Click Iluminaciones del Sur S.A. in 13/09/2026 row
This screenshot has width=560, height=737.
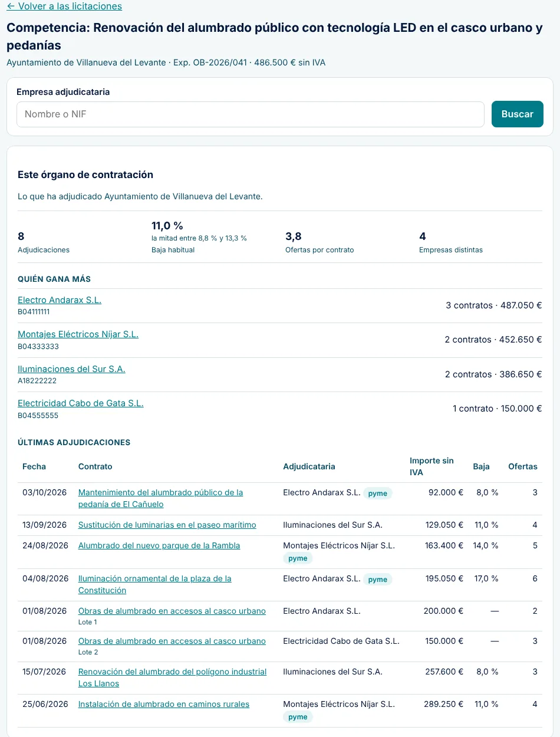332,525
